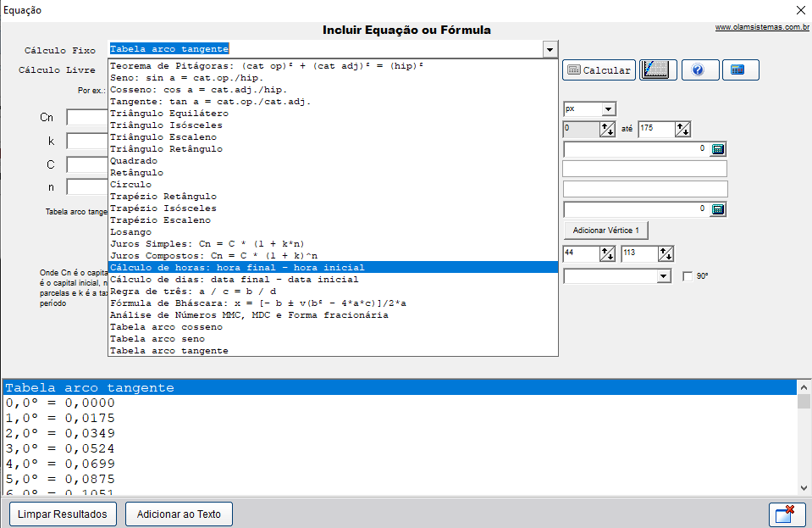Collapse the equation type combo box
Screen dimensions: 812x528
(x=550, y=49)
